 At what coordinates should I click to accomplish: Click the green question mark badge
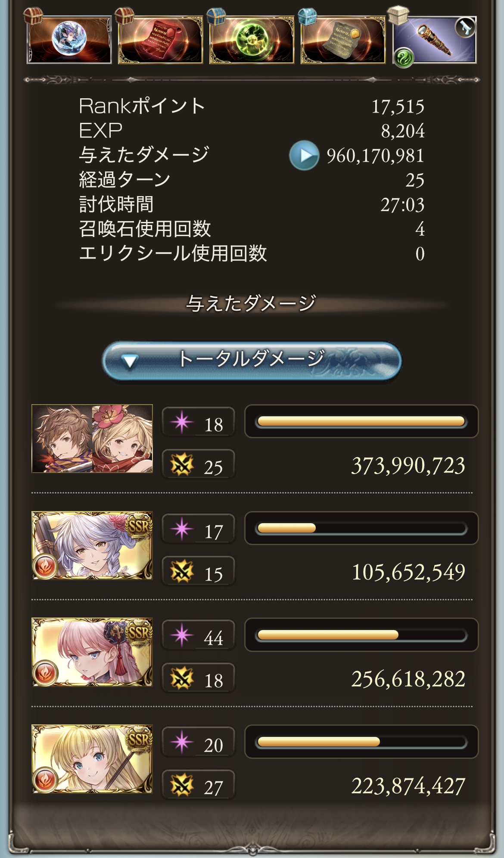(x=404, y=57)
